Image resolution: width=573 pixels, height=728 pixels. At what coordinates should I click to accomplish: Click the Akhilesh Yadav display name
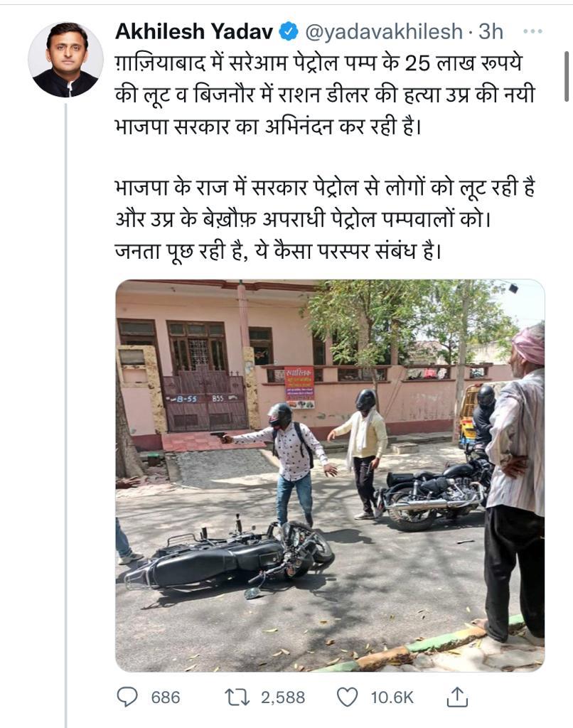[194, 31]
